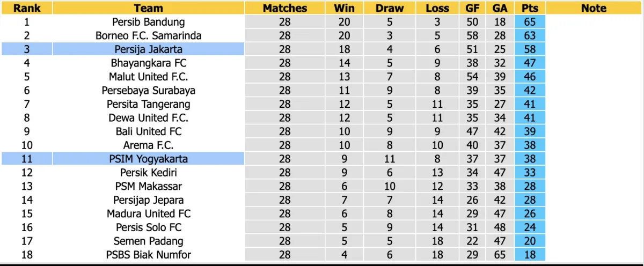Open the Persib Bandung team link
This screenshot has height=266, width=644.
[149, 22]
